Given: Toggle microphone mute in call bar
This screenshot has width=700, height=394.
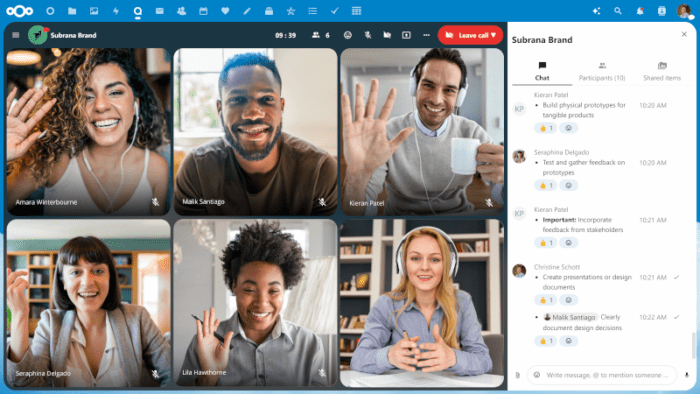Looking at the screenshot, I should pyautogui.click(x=367, y=35).
